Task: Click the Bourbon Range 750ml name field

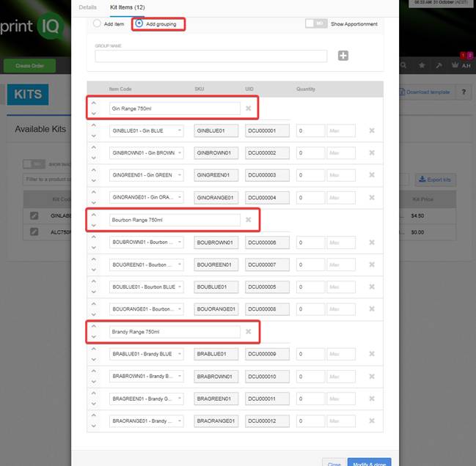Action: point(175,220)
